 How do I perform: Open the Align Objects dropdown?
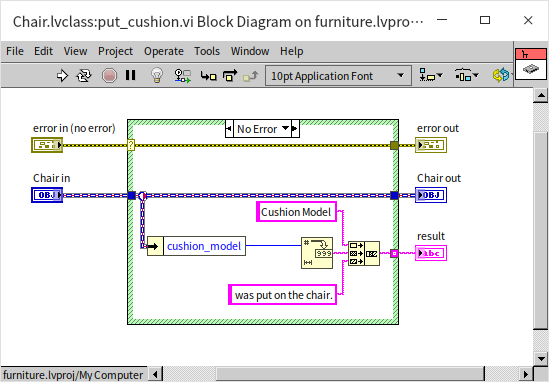[431, 76]
